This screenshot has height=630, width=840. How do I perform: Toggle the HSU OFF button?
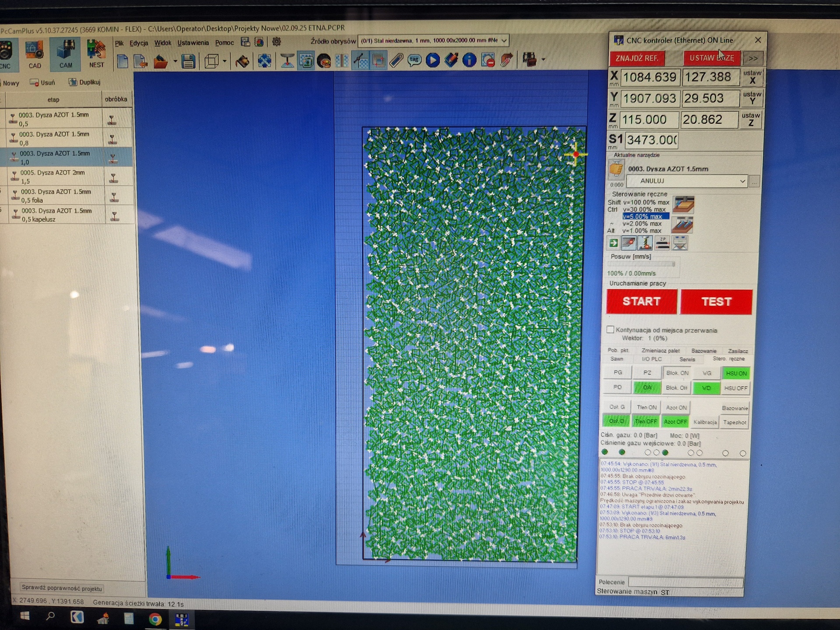(735, 388)
